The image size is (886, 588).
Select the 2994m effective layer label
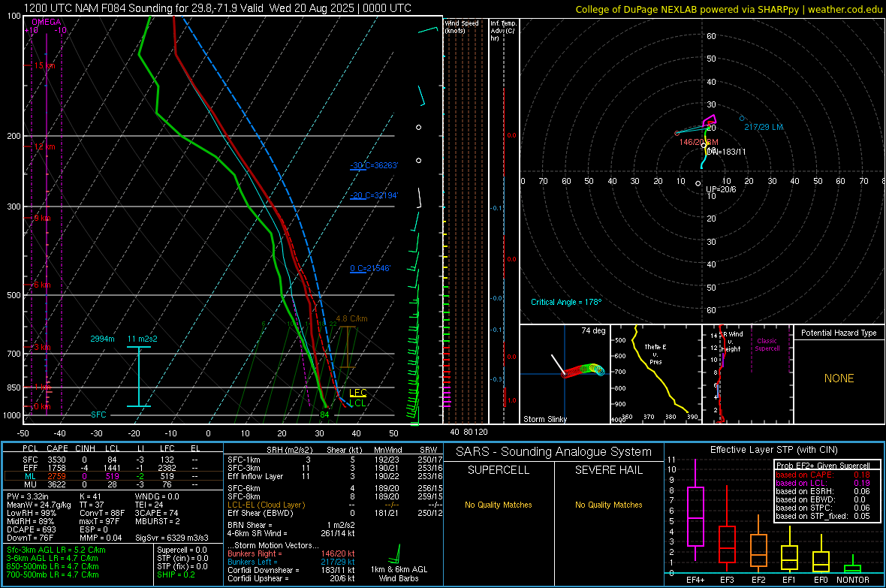point(102,339)
